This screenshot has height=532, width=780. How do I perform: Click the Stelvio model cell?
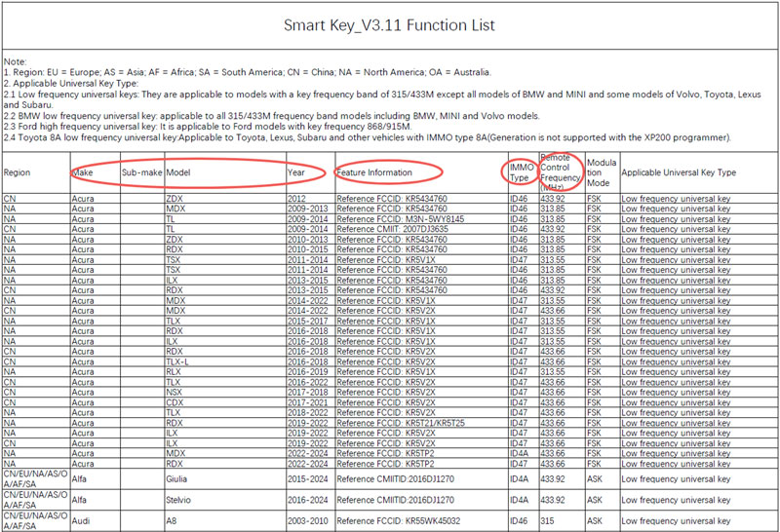pos(179,500)
